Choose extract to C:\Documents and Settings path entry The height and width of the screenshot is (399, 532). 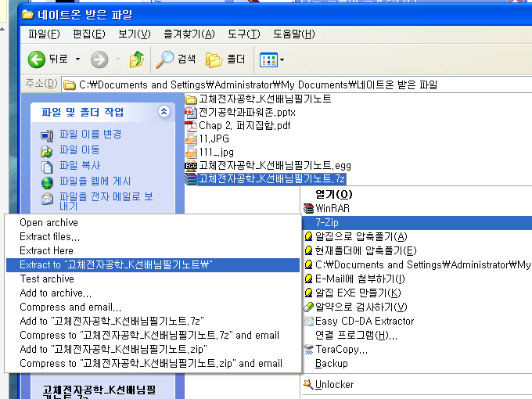click(417, 264)
